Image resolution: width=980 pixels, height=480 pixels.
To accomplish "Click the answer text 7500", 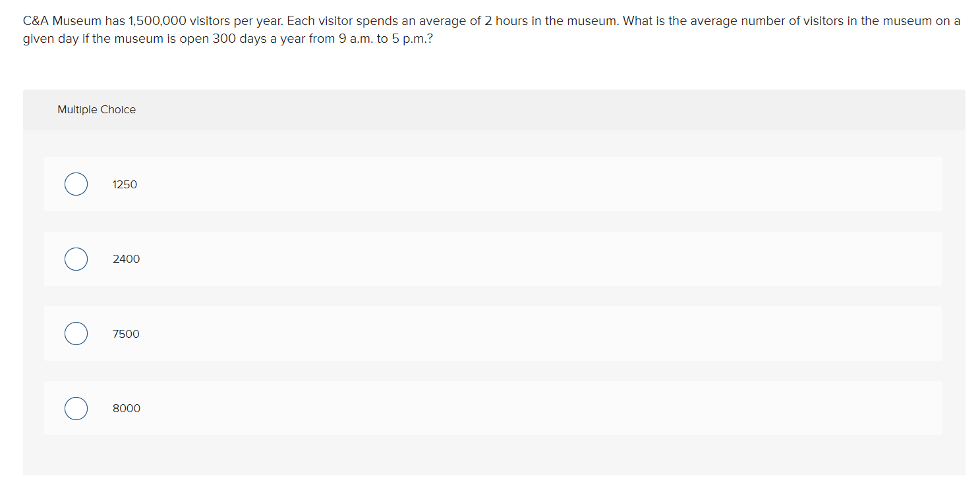I will [x=126, y=334].
